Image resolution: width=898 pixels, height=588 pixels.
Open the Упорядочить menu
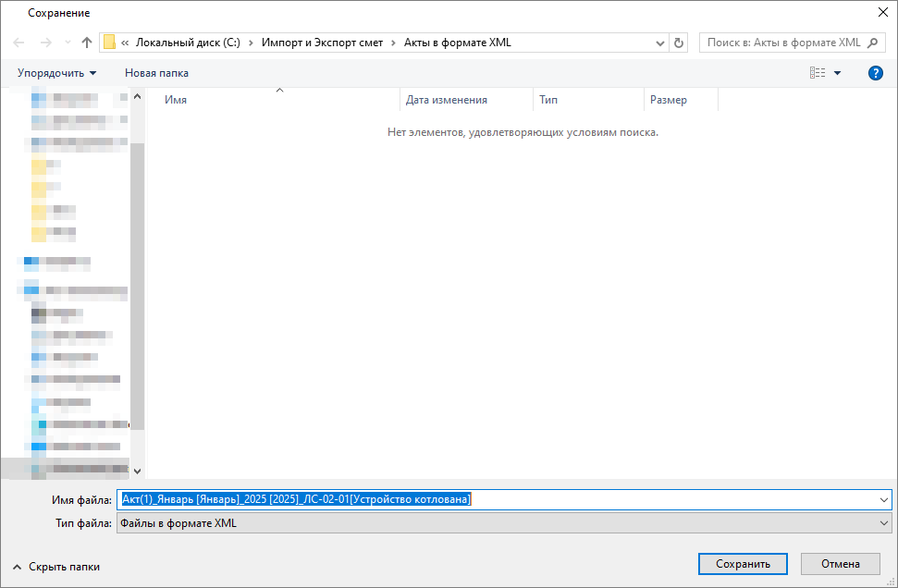[56, 73]
